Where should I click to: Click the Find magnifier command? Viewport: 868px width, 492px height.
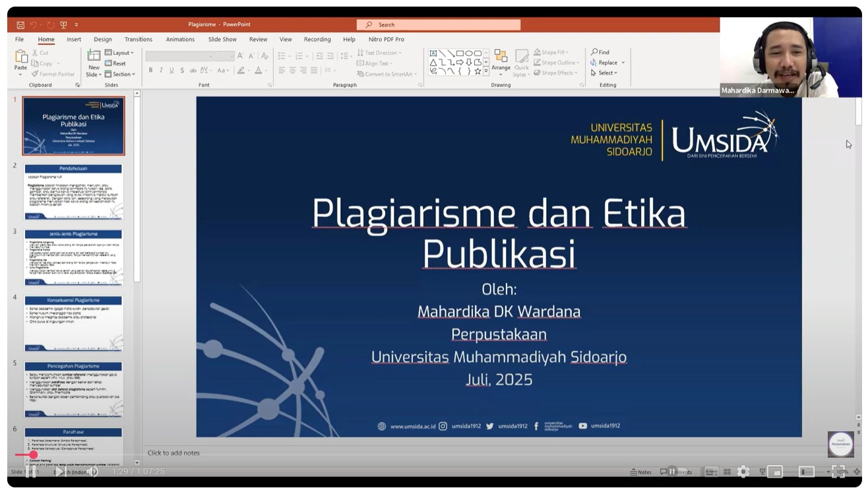click(600, 52)
